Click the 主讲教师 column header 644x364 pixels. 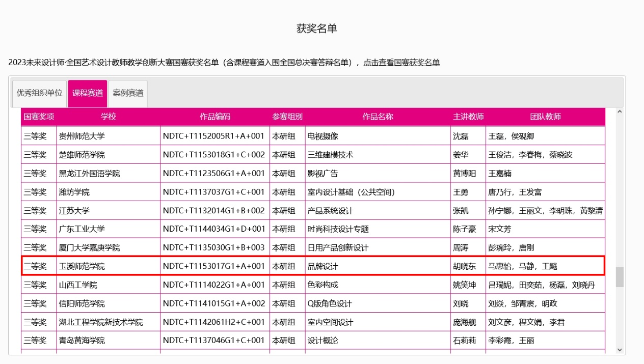(468, 117)
